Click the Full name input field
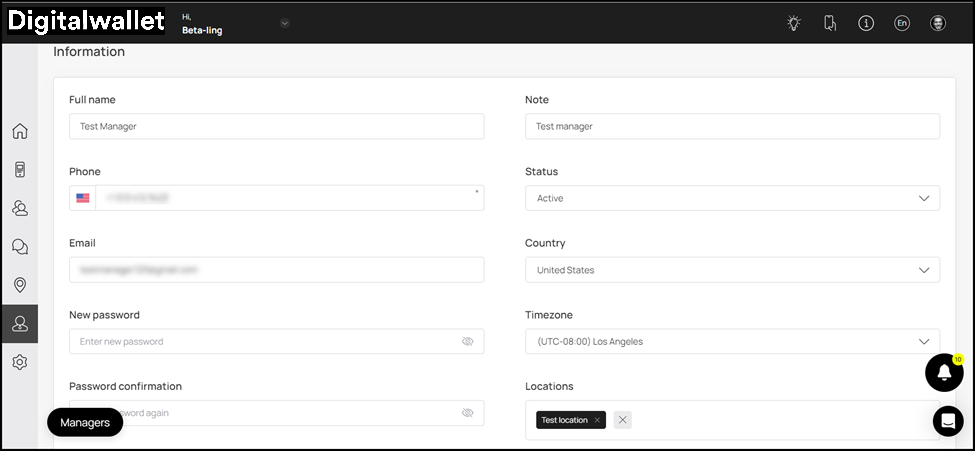Viewport: 975px width, 451px height. pyautogui.click(x=276, y=126)
